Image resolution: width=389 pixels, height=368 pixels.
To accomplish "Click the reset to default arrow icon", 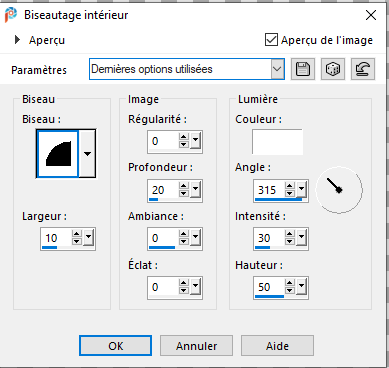I will 363,69.
